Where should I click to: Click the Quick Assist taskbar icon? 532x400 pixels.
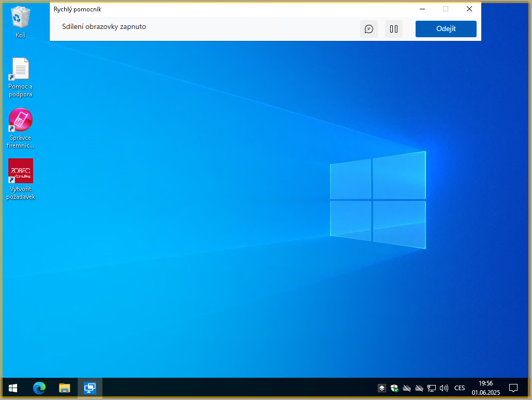90,388
